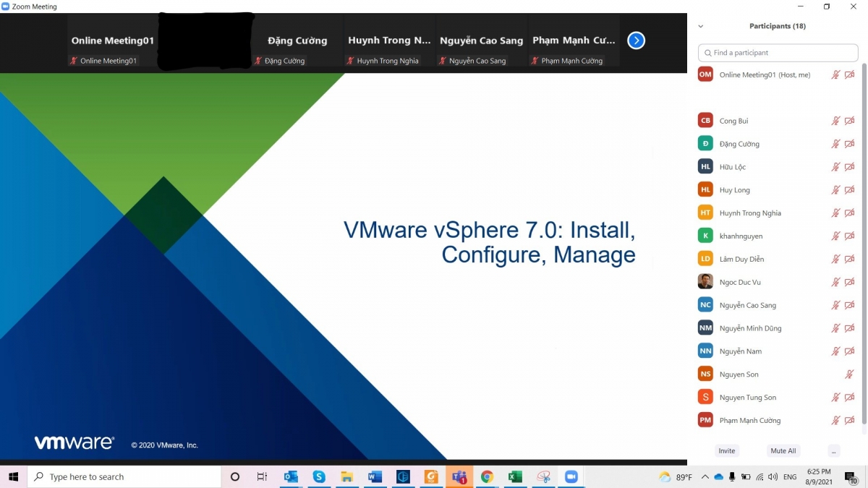Open Excel from the taskbar

point(515,476)
